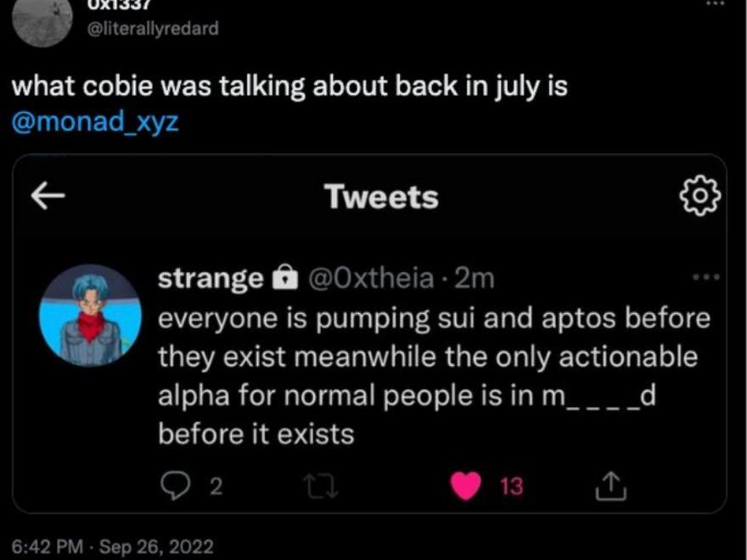Click the padlock icon next to strange

tap(285, 277)
